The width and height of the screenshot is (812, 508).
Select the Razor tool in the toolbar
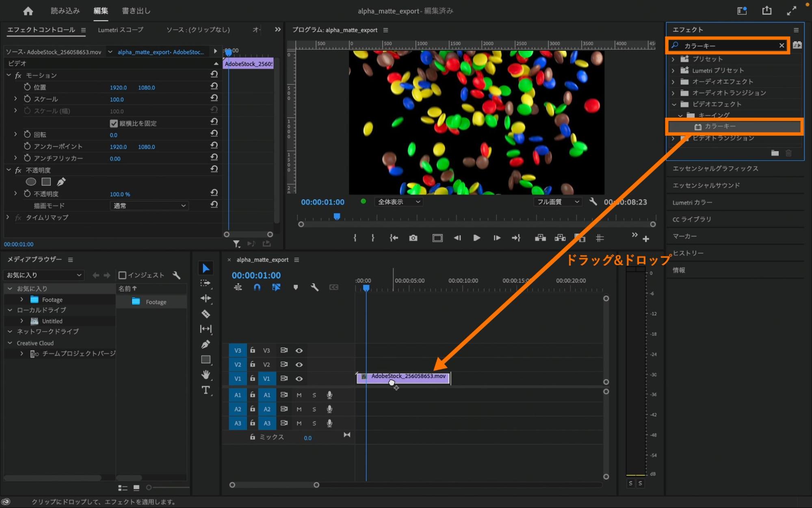(x=206, y=314)
